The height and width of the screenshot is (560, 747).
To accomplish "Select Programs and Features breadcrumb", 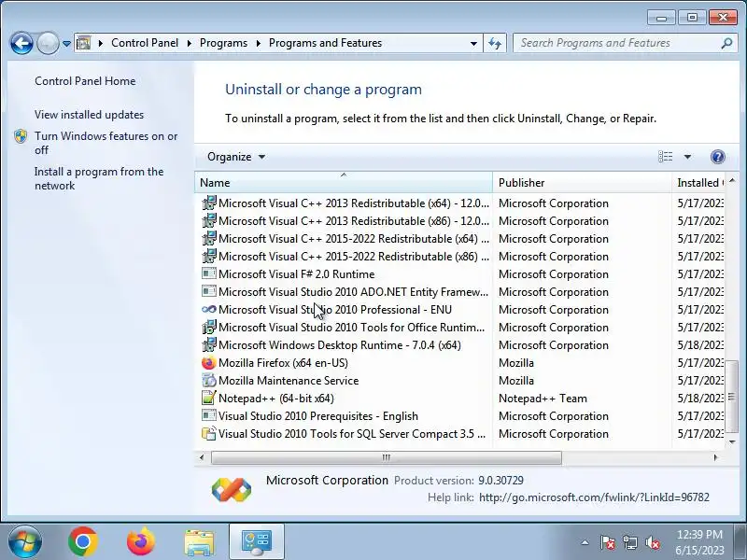I will pos(325,43).
